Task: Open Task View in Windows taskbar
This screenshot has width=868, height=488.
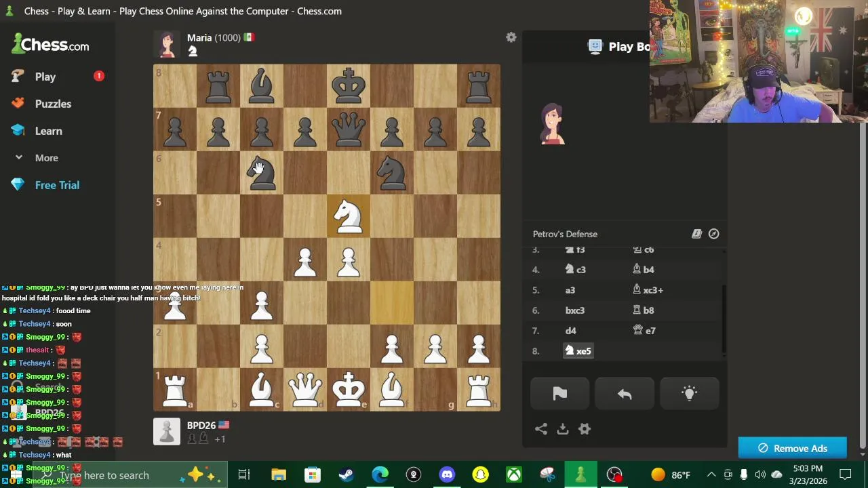Action: [244, 474]
